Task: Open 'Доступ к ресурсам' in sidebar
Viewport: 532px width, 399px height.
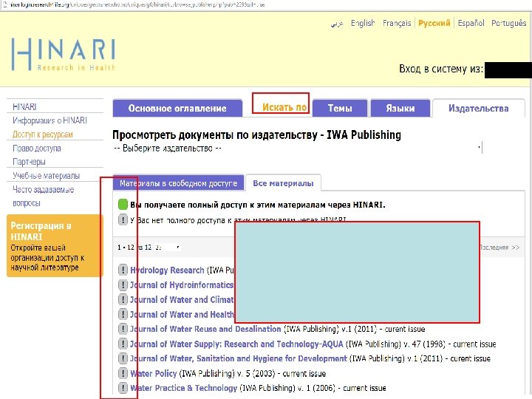Action: 43,134
